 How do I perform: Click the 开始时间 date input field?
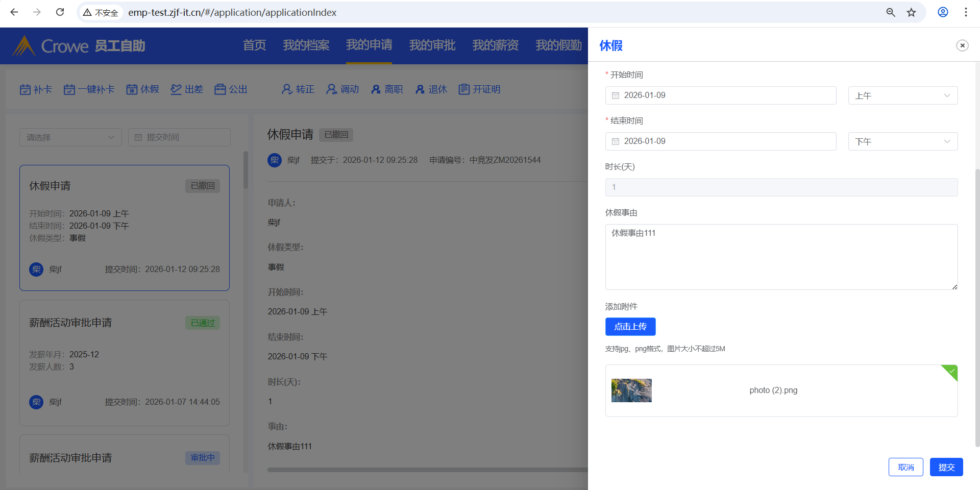tap(725, 95)
